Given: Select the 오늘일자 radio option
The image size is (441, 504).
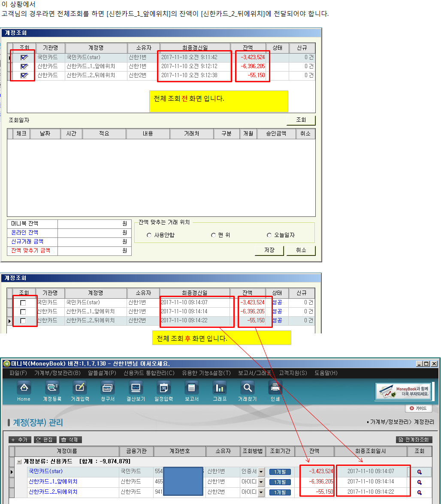Looking at the screenshot, I should (269, 235).
